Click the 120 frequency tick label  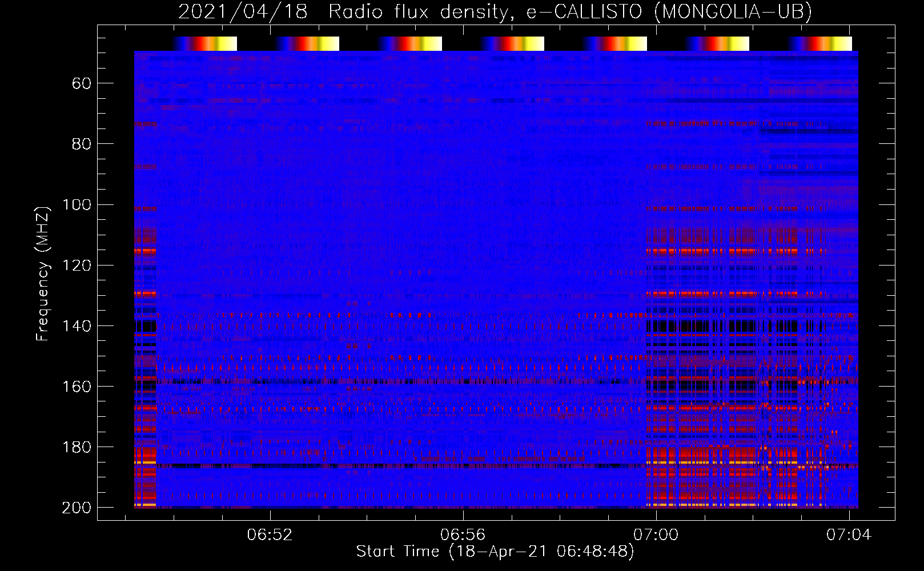tap(77, 265)
